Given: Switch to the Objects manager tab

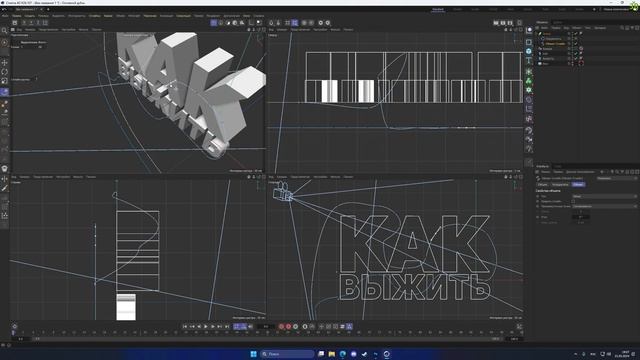Looking at the screenshot, I should coord(542,22).
